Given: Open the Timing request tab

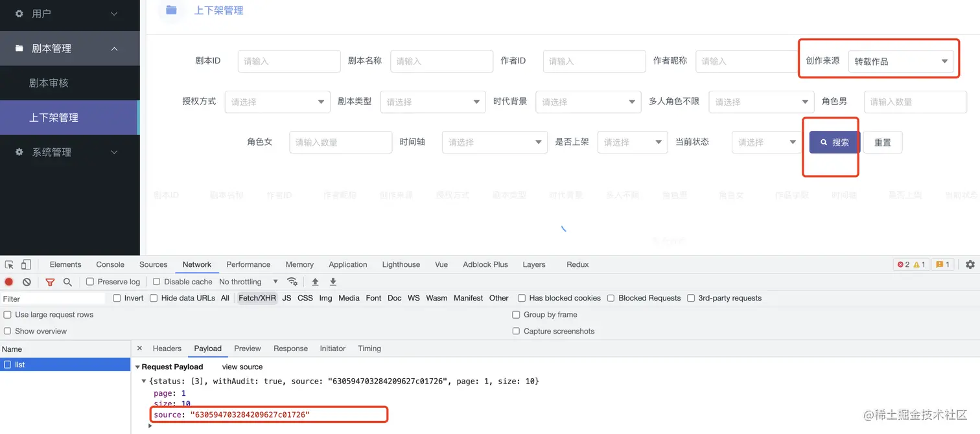Looking at the screenshot, I should [369, 348].
